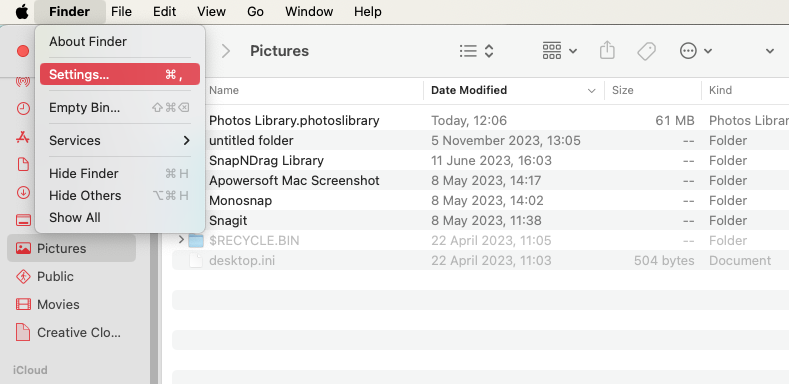The image size is (789, 384).
Task: Select Hide Finder menu item
Action: (x=120, y=174)
